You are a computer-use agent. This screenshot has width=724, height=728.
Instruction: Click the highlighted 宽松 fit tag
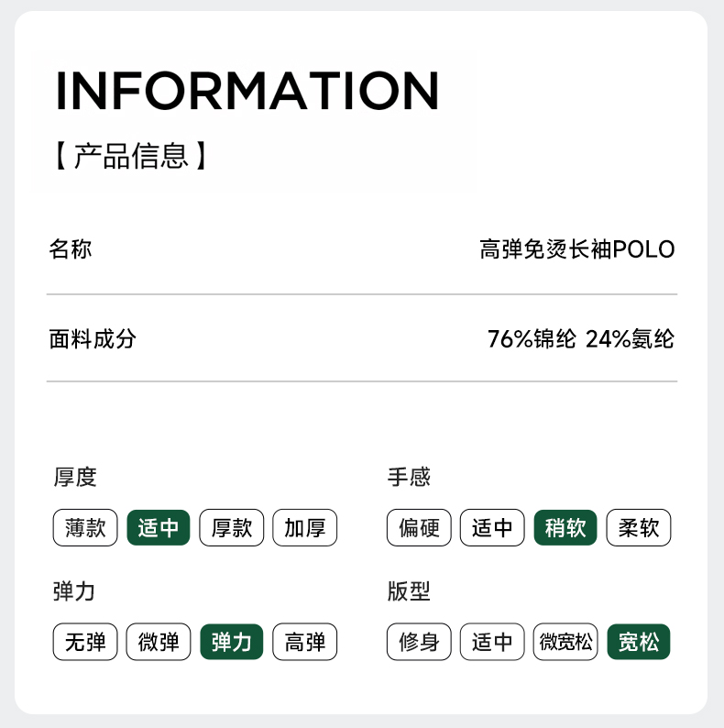coord(639,643)
